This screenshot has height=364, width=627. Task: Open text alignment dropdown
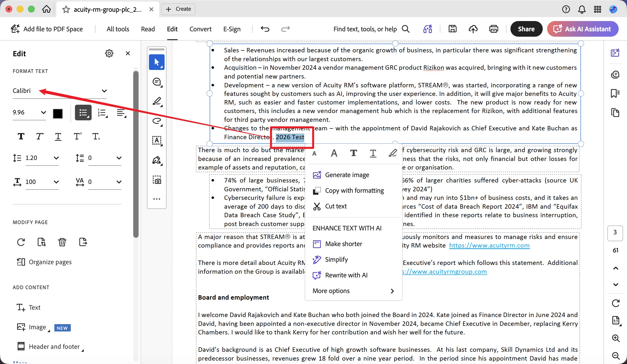tap(121, 113)
